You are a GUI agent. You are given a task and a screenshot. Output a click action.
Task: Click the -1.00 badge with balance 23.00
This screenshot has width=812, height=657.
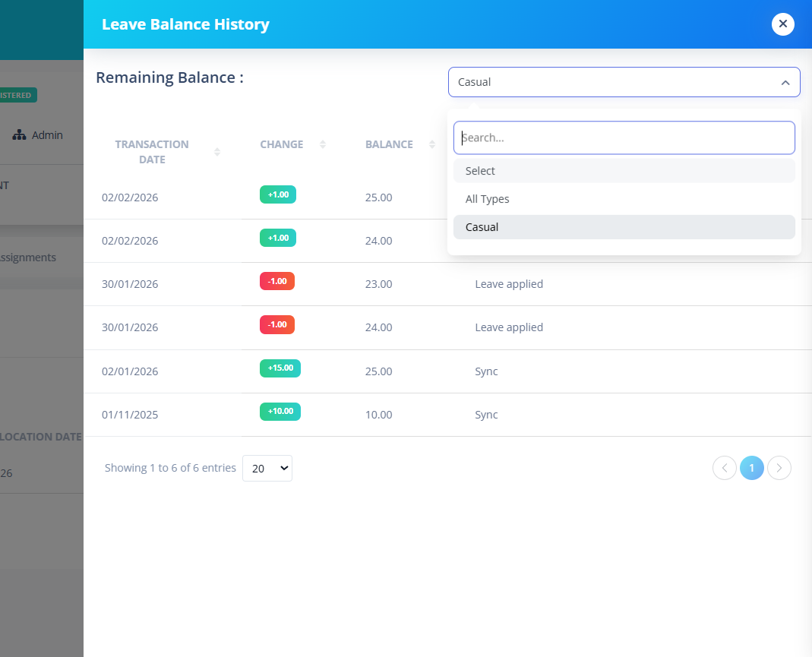[x=277, y=281]
